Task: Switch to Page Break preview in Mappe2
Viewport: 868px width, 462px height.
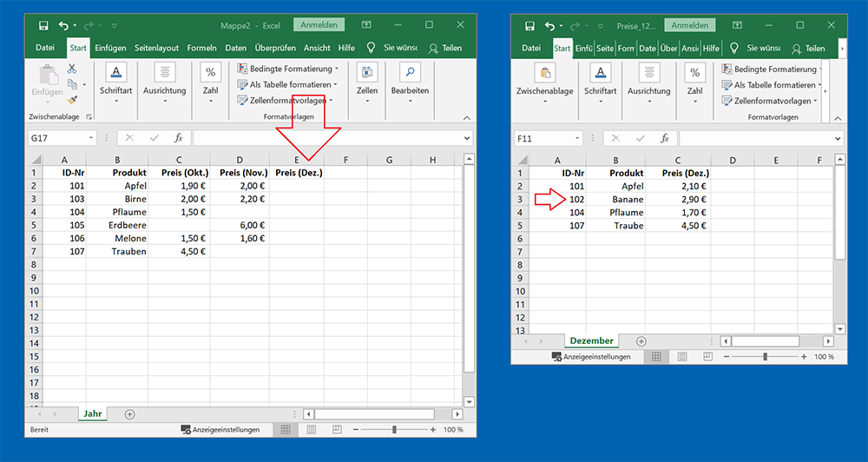Action: click(x=337, y=429)
